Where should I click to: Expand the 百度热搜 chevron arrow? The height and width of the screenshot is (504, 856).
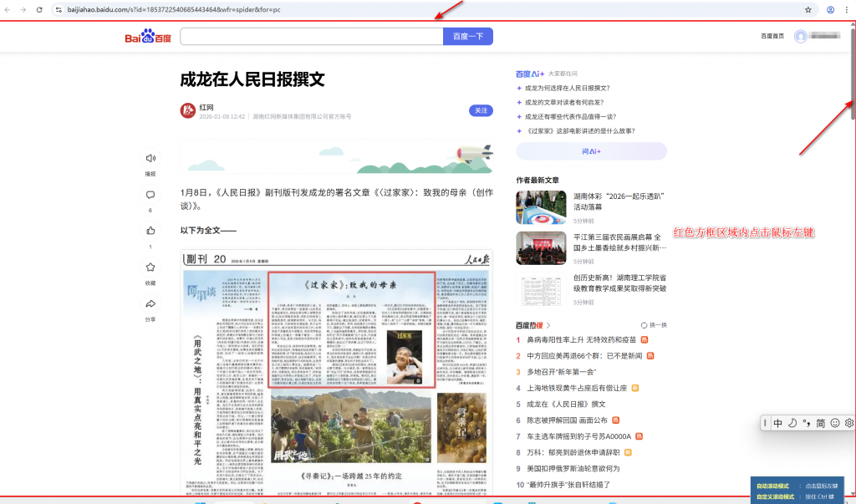[x=548, y=325]
